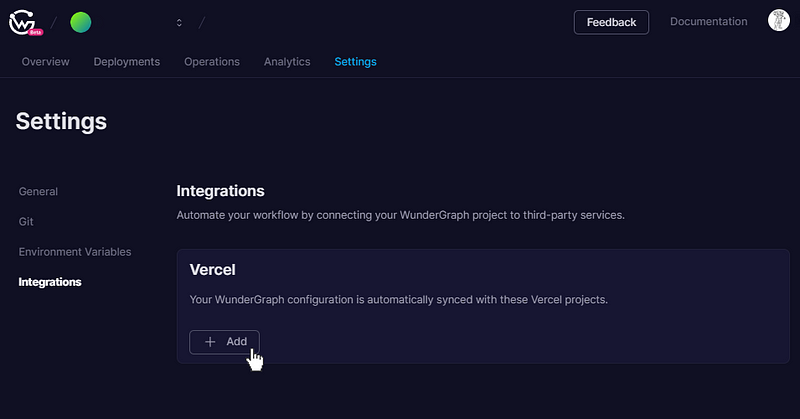
Task: Follow the Documentation link
Action: (708, 21)
